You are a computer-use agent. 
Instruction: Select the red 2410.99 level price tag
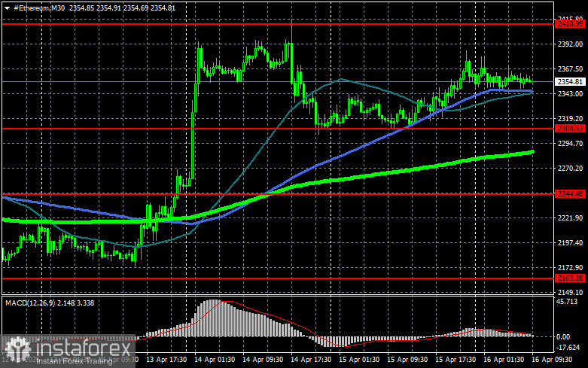coord(571,24)
